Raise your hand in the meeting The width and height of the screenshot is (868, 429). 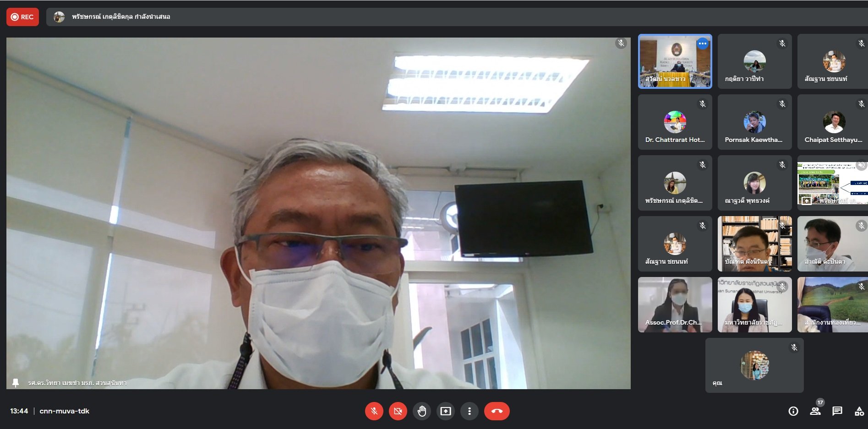pos(422,411)
